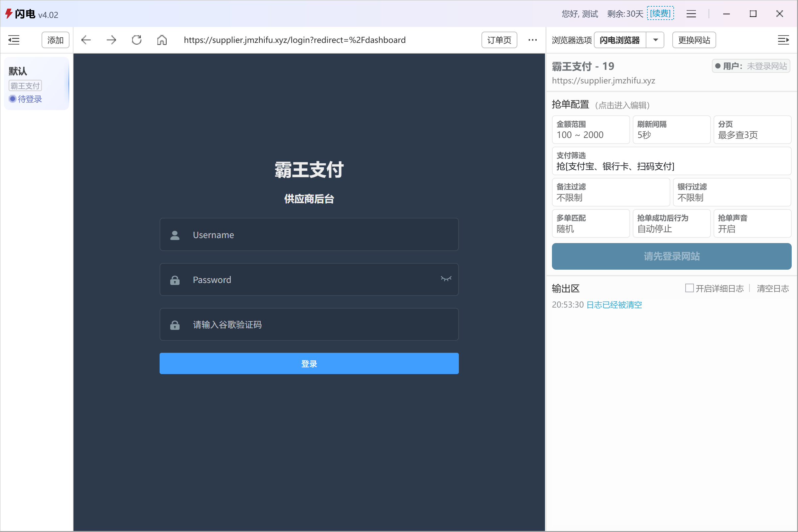798x532 pixels.
Task: Select the 霸王支付 site in sidebar
Action: [25, 85]
